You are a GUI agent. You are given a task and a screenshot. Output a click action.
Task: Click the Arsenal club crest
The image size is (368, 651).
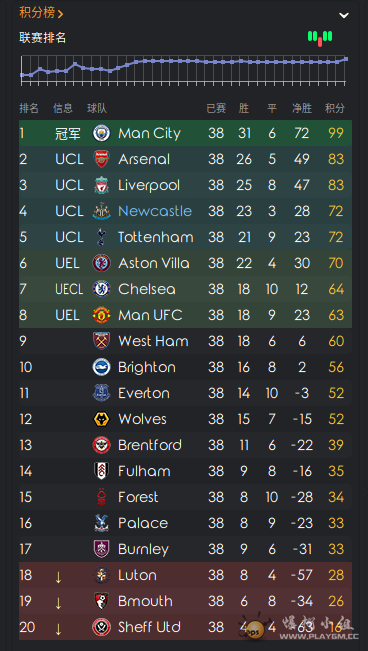[101, 159]
